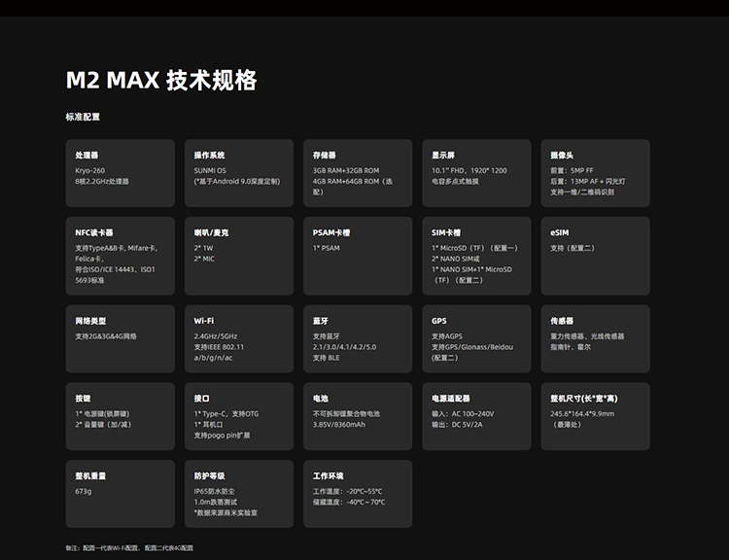The height and width of the screenshot is (560, 729).
Task: Select the 标准配置 subheading
Action: (x=83, y=117)
